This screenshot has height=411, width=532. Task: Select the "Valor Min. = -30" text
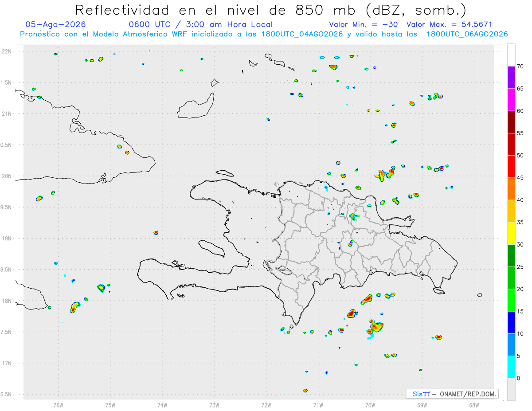(364, 24)
